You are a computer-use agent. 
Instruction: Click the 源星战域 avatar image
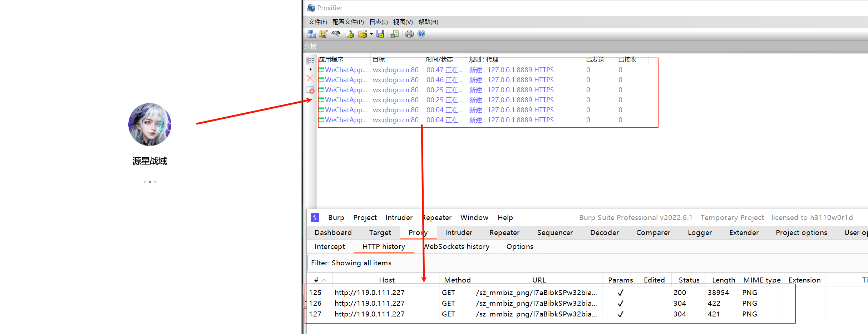(x=150, y=124)
